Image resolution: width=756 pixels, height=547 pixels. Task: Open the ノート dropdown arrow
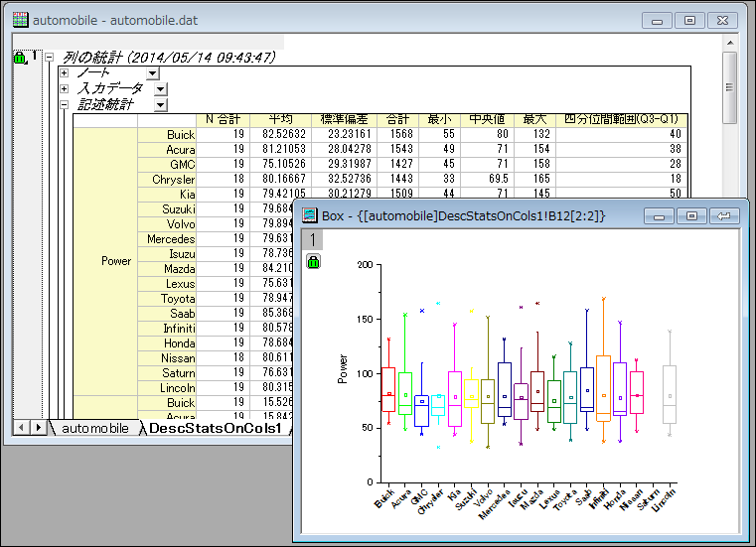click(x=152, y=73)
